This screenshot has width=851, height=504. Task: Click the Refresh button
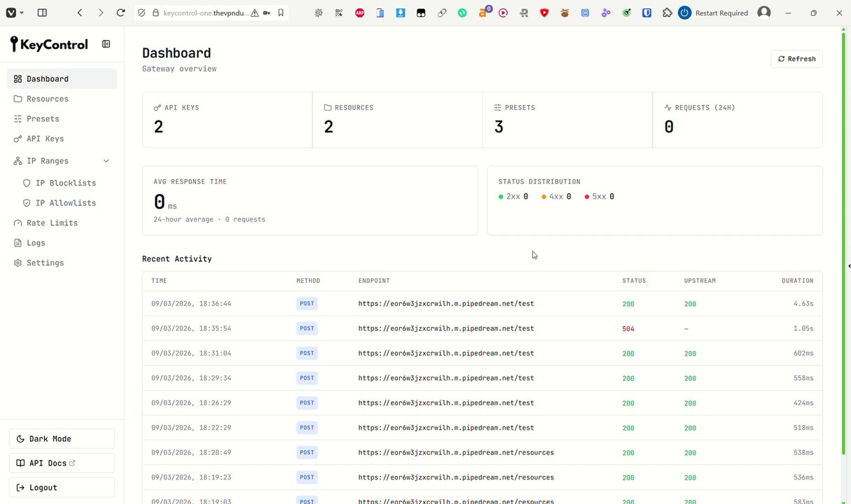click(796, 59)
